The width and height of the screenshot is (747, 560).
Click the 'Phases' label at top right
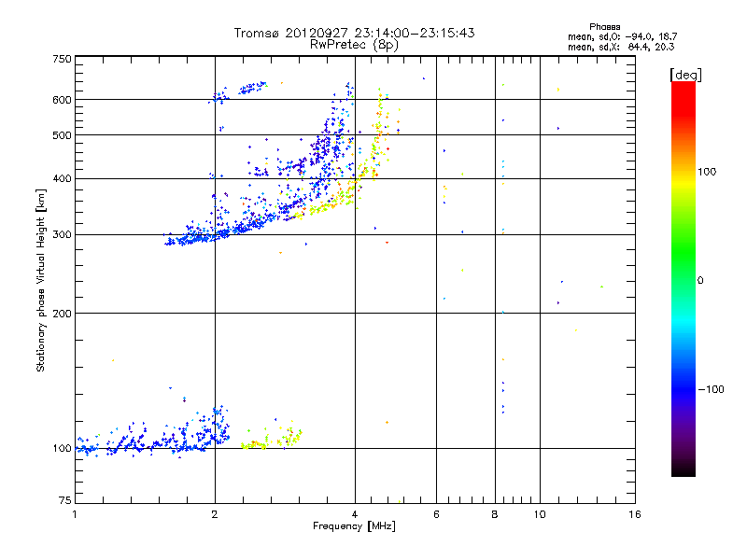point(604,27)
